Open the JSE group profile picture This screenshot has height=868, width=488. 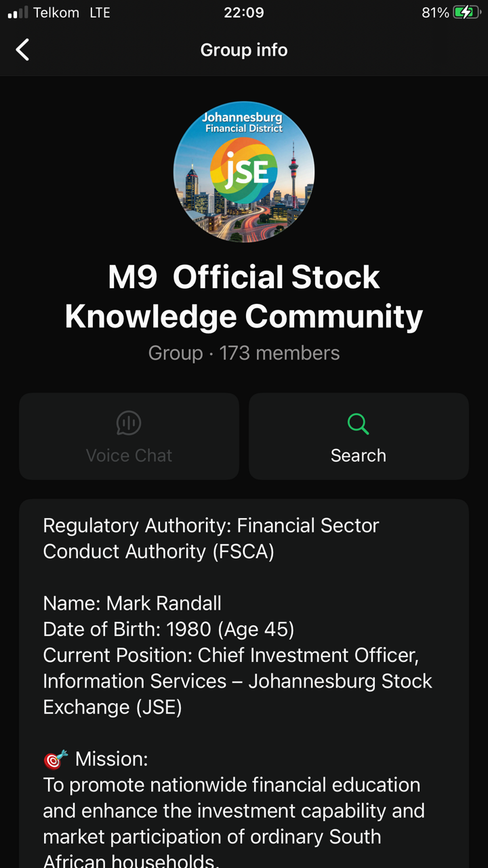click(x=244, y=172)
